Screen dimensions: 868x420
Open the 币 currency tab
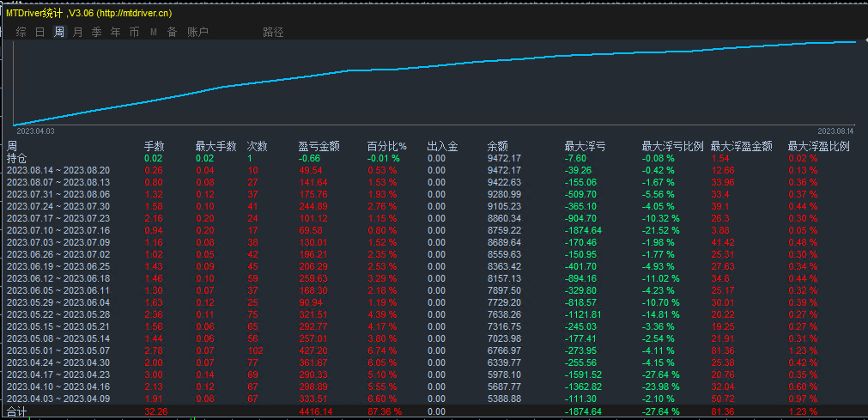click(134, 32)
